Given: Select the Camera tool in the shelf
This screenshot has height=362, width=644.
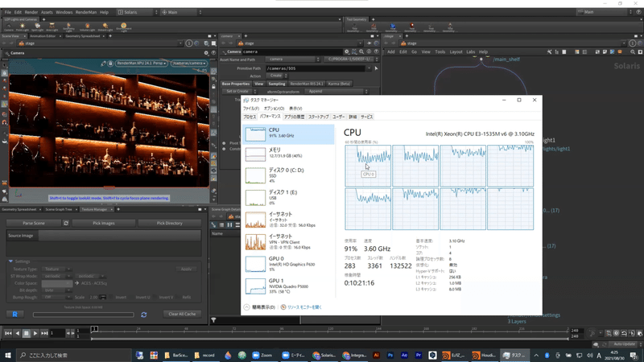Looking at the screenshot, I should click(8, 27).
